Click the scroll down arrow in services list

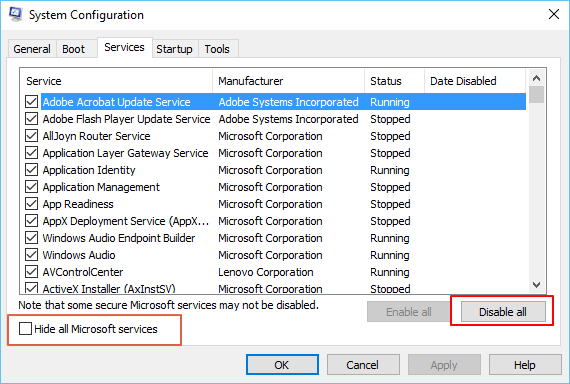tap(536, 285)
